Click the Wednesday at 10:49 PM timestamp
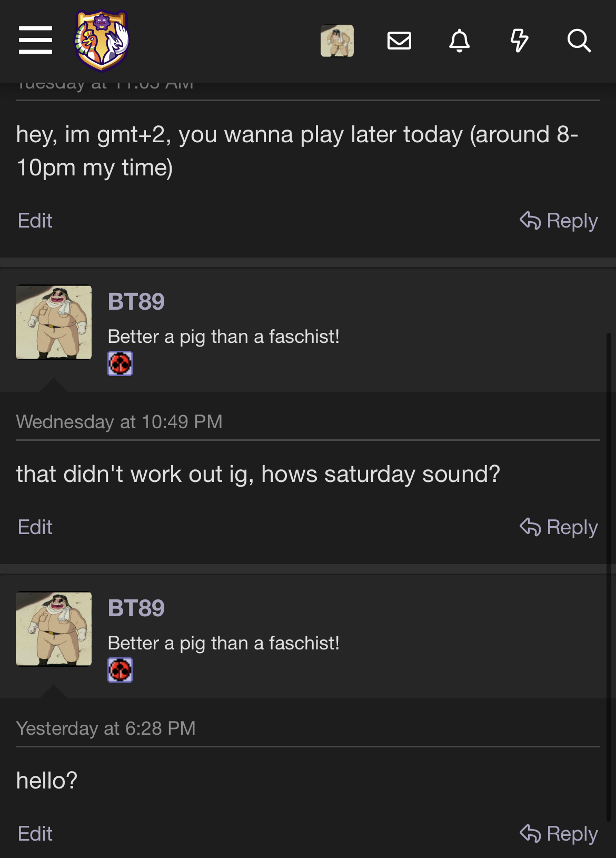 click(120, 422)
